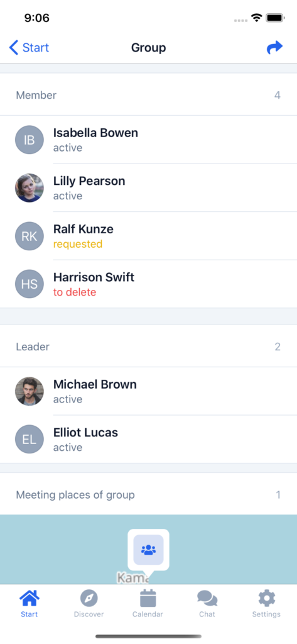Viewport: 297px width, 644px height.
Task: Tap the Start back link text
Action: click(x=36, y=48)
